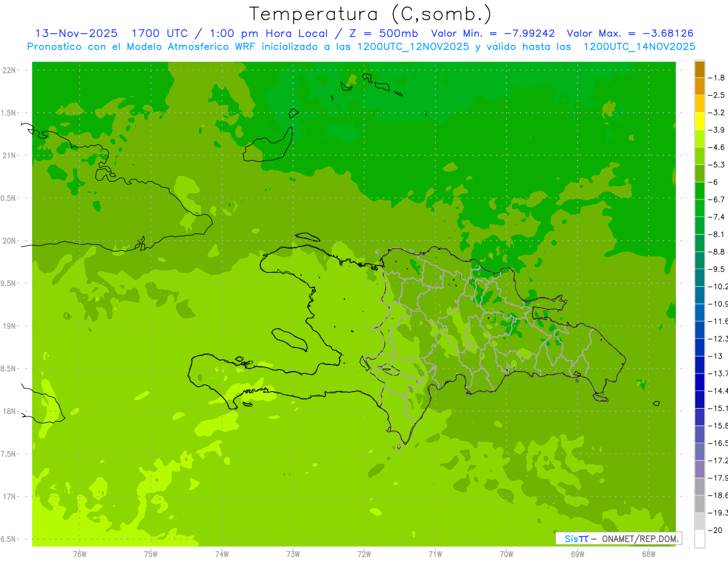
Task: Click the "-4.6" colorbar value
Action: pos(717,147)
